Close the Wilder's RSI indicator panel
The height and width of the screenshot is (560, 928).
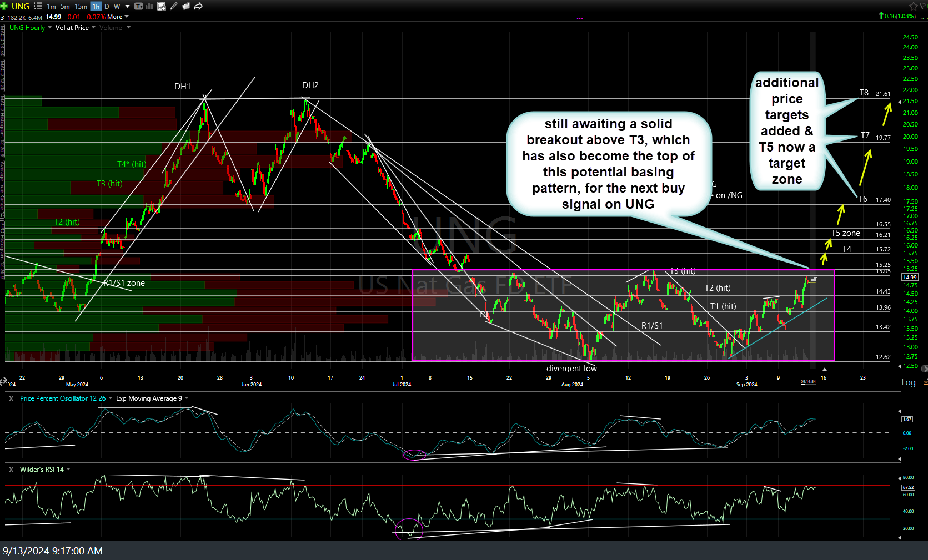click(x=11, y=470)
